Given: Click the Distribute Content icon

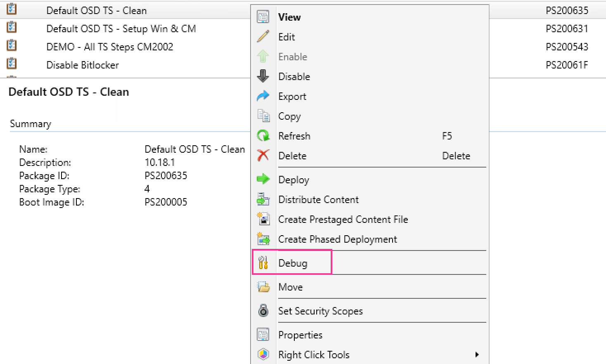Looking at the screenshot, I should [x=263, y=199].
